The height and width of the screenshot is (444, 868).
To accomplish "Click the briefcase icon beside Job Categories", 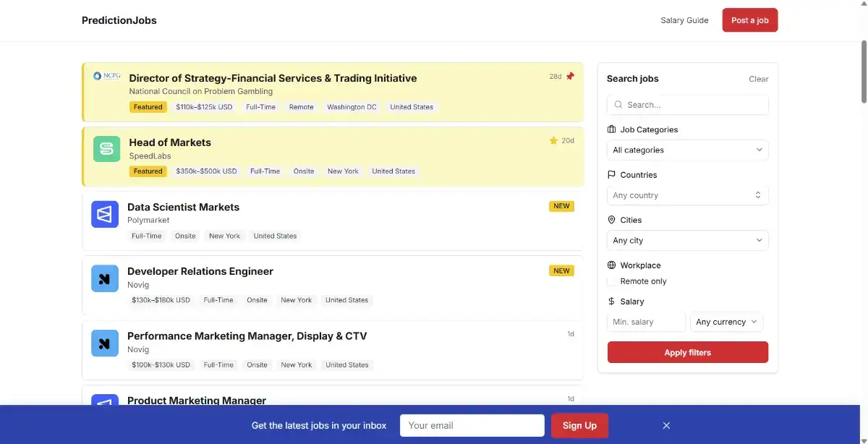I will click(x=612, y=129).
